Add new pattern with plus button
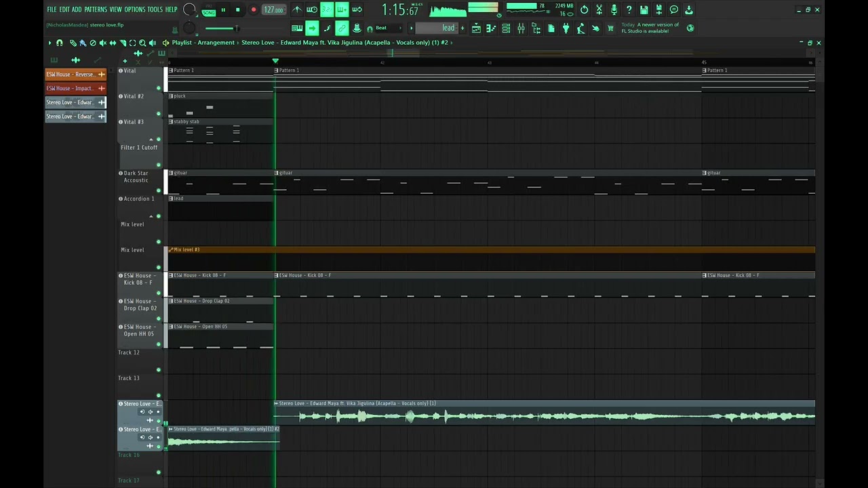 (462, 28)
